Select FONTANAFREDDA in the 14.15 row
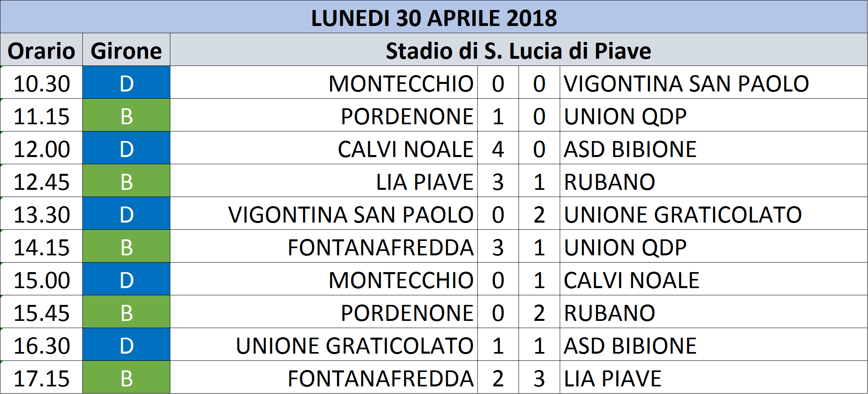The height and width of the screenshot is (394, 868). 324,246
